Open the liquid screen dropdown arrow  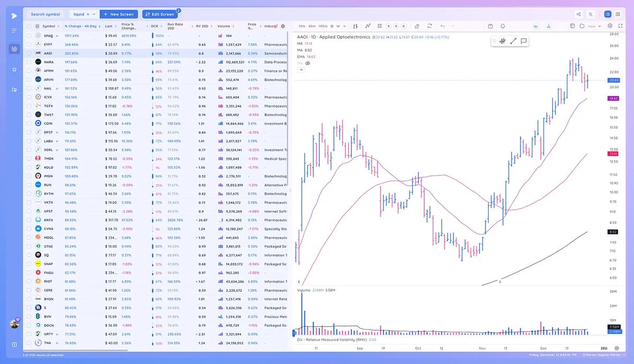tap(94, 14)
